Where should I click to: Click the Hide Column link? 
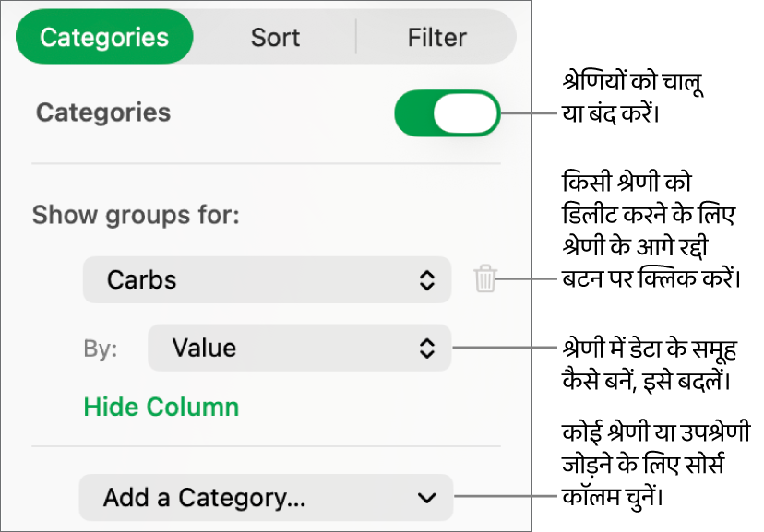pos(161,407)
